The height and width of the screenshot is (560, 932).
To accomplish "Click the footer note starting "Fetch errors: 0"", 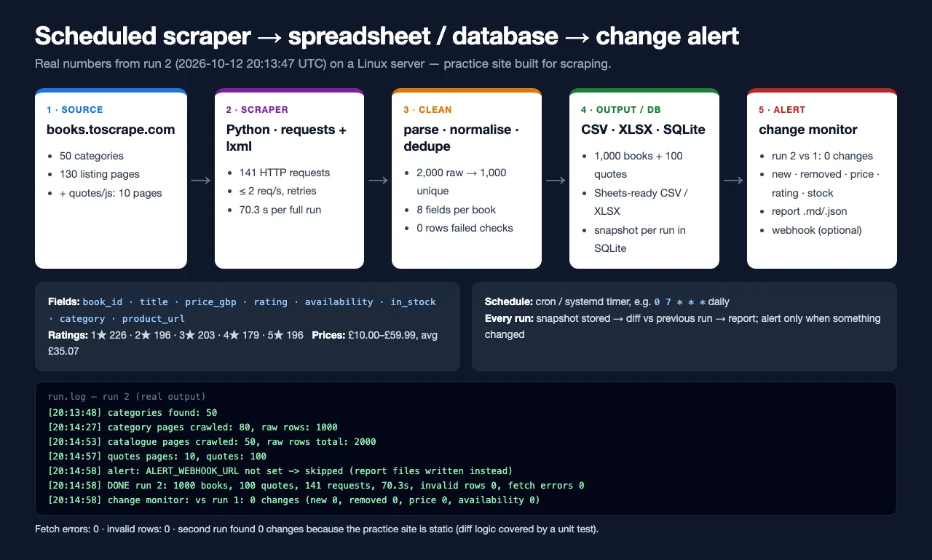I will pos(317,529).
